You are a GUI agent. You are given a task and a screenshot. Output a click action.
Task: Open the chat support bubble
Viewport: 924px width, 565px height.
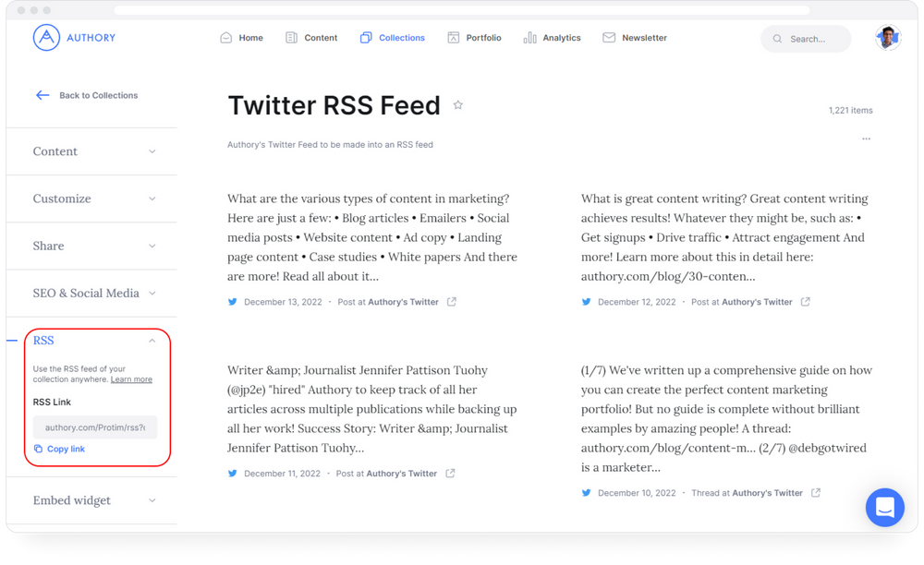click(884, 508)
